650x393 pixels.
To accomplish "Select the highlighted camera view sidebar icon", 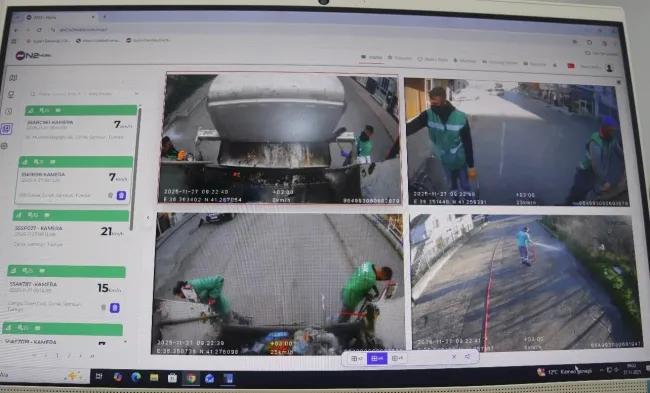I will point(6,129).
